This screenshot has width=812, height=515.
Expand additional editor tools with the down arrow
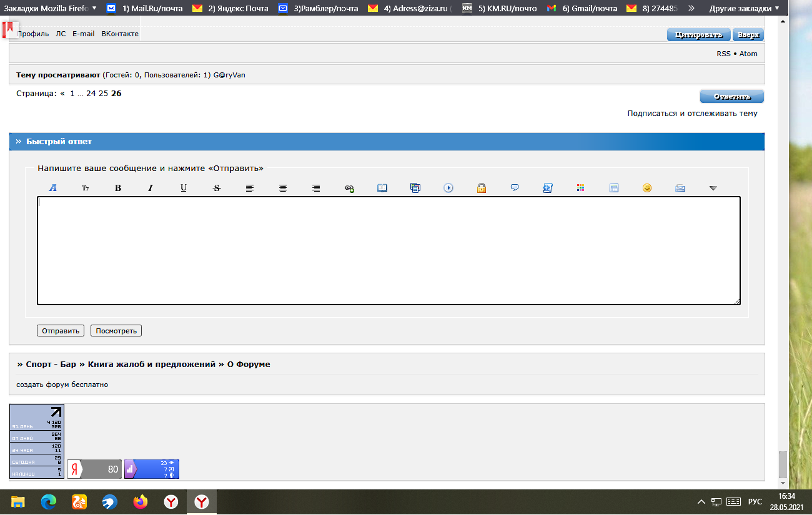point(713,188)
